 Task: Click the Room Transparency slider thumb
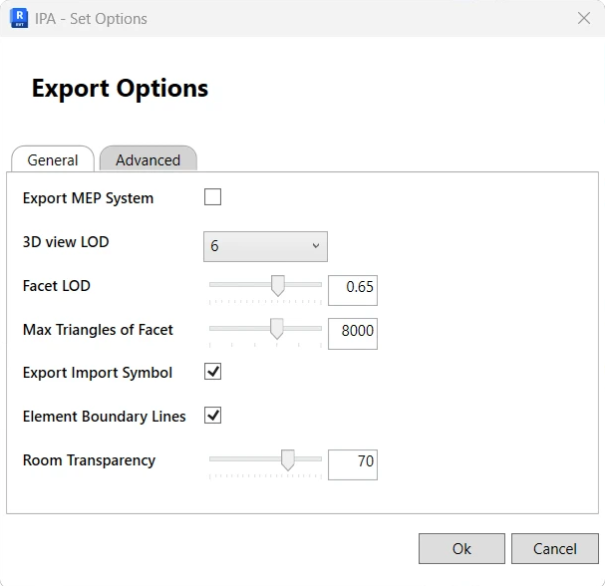(x=287, y=460)
